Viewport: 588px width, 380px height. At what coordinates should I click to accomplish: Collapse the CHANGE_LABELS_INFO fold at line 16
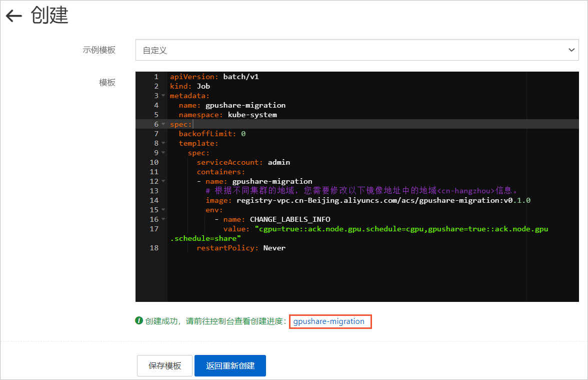[163, 219]
